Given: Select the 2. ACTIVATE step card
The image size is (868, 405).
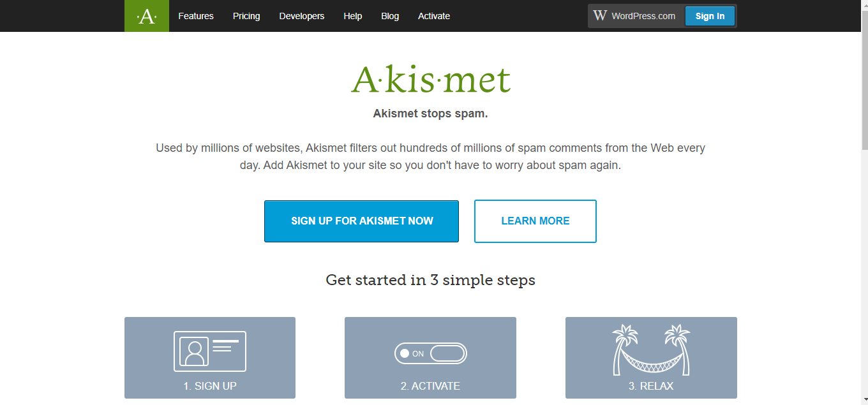Looking at the screenshot, I should click(430, 358).
